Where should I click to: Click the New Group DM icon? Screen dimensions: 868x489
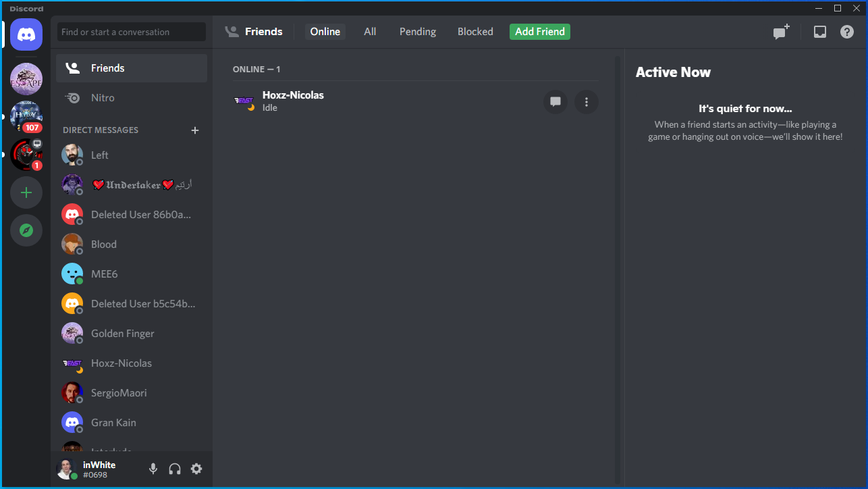(x=781, y=32)
